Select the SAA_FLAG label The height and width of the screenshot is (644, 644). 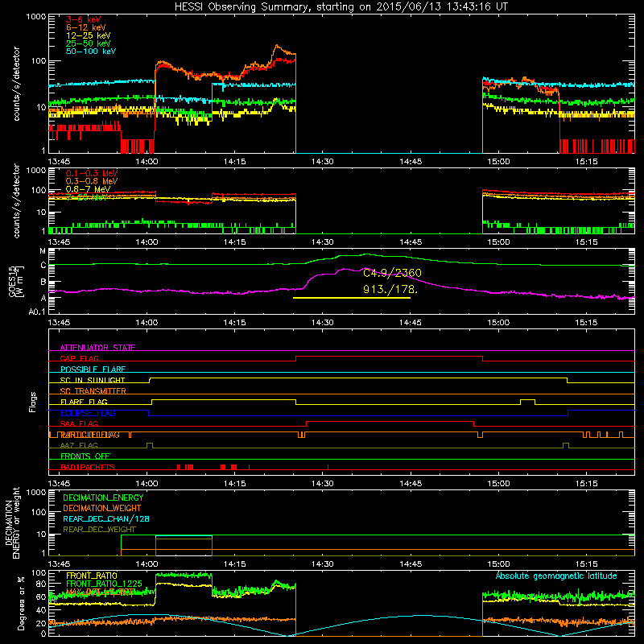pos(79,424)
